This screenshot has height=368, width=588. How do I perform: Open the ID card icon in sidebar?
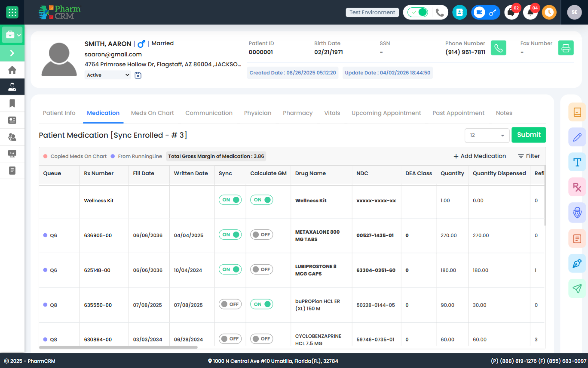12,120
